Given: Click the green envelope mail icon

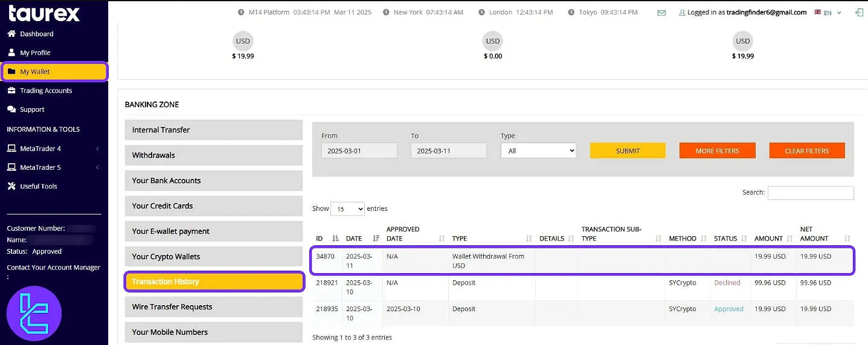Looking at the screenshot, I should [x=661, y=13].
